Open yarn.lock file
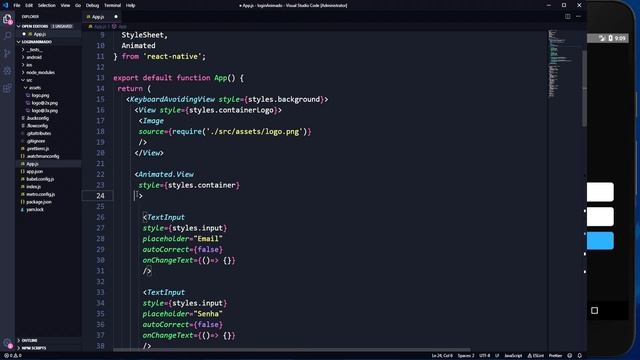This screenshot has width=640, height=360. click(48, 209)
